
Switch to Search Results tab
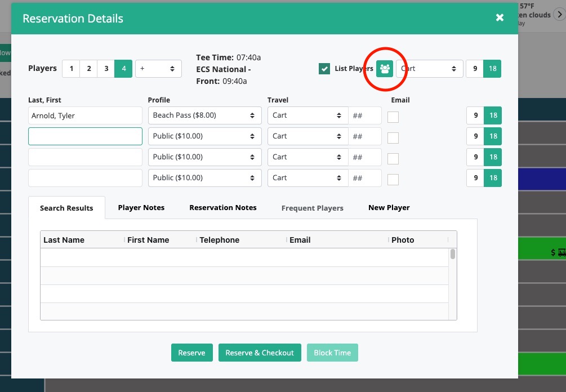tap(66, 208)
